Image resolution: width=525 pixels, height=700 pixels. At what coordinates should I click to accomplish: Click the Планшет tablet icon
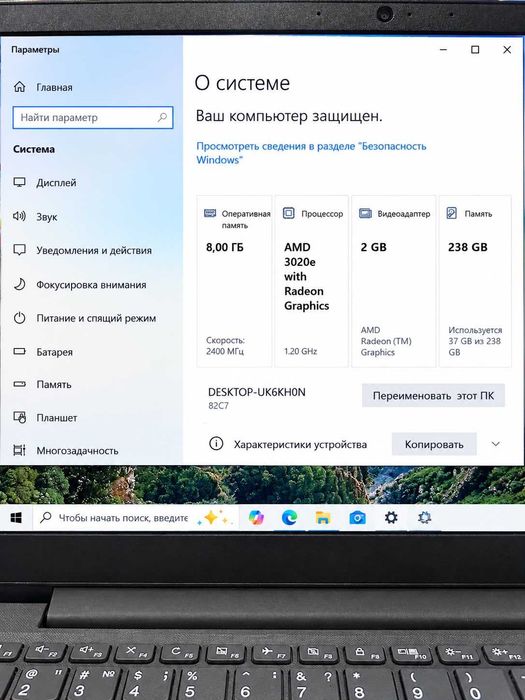19,417
